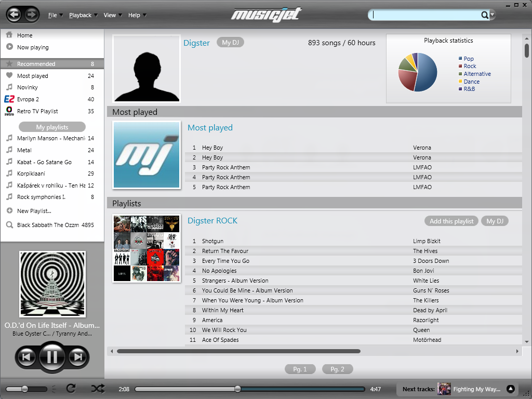Image resolution: width=532 pixels, height=399 pixels.
Task: Select the We Will Rock You track
Action: point(353,330)
